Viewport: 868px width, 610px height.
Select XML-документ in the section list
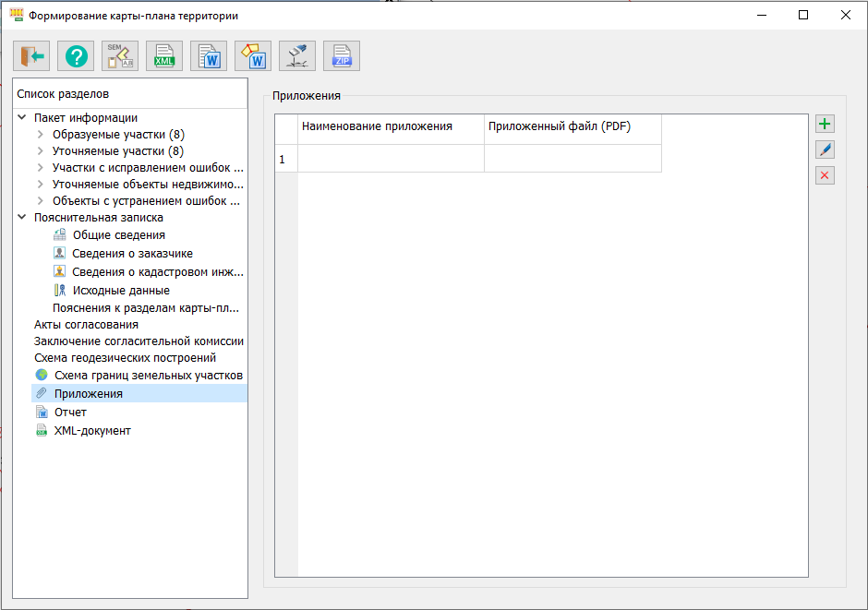point(92,431)
